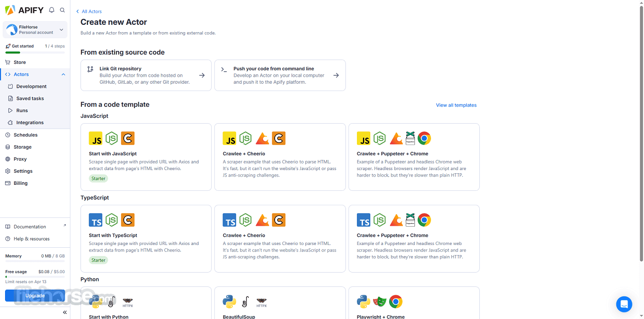The width and height of the screenshot is (644, 319).
Task: Open the notifications bell icon
Action: (52, 10)
